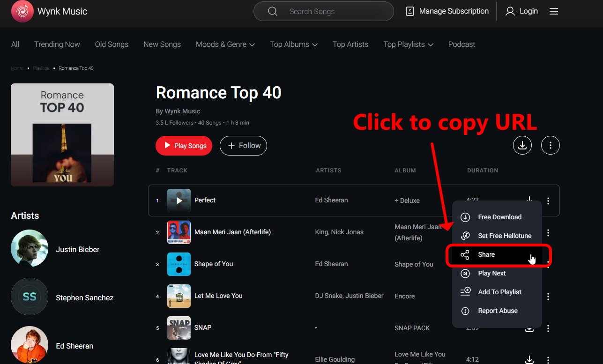Open three-dot menu for Perfect track
This screenshot has height=364, width=603.
point(548,201)
